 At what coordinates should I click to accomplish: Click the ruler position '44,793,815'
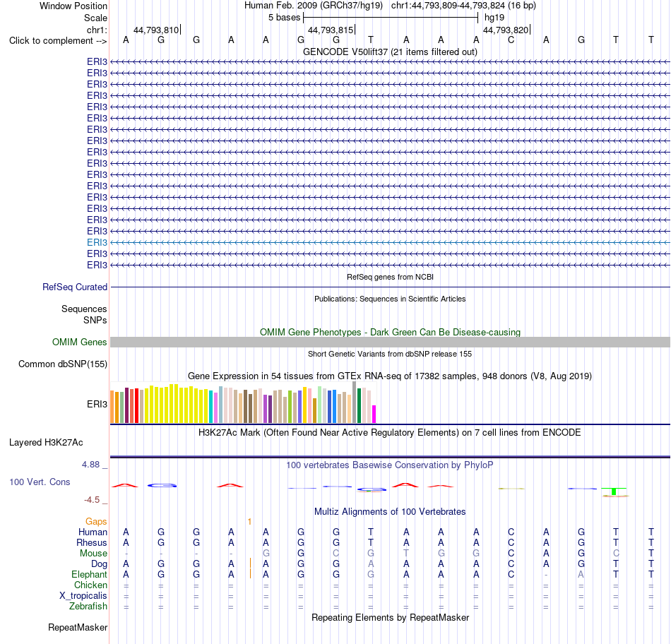click(x=331, y=30)
